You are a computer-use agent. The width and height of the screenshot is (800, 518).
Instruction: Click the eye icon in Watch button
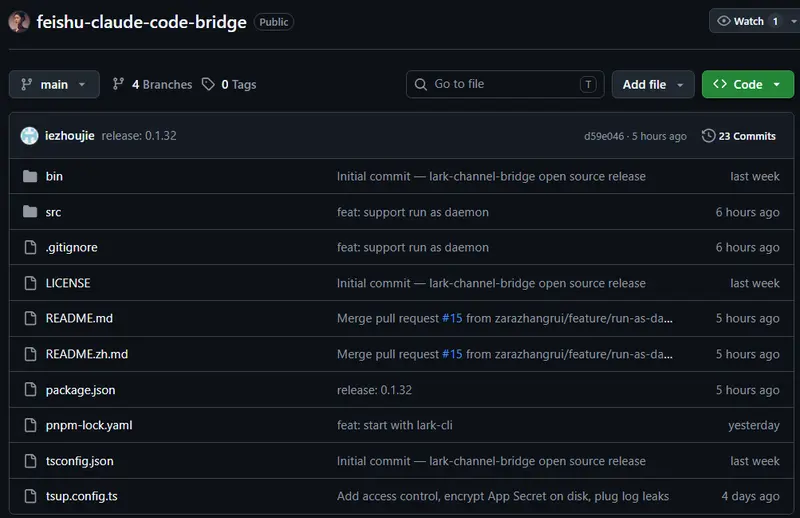(723, 21)
